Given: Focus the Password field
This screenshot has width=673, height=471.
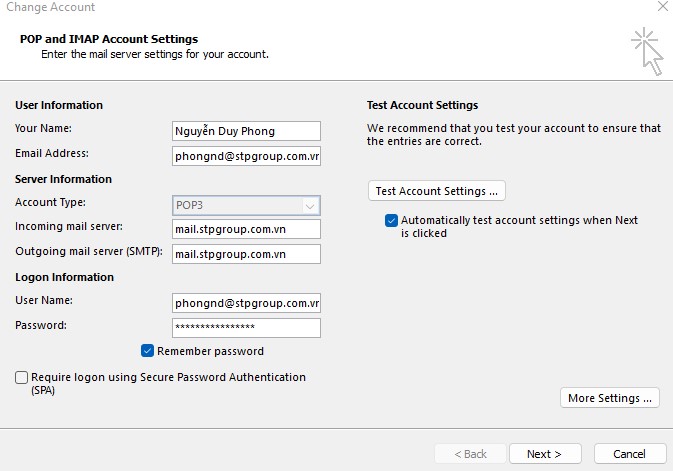Looking at the screenshot, I should (x=246, y=328).
